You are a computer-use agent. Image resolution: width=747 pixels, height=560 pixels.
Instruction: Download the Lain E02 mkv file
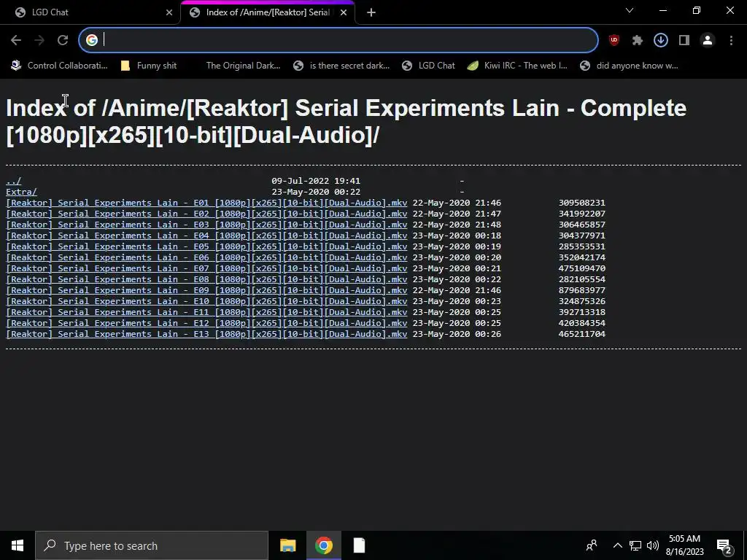point(206,214)
